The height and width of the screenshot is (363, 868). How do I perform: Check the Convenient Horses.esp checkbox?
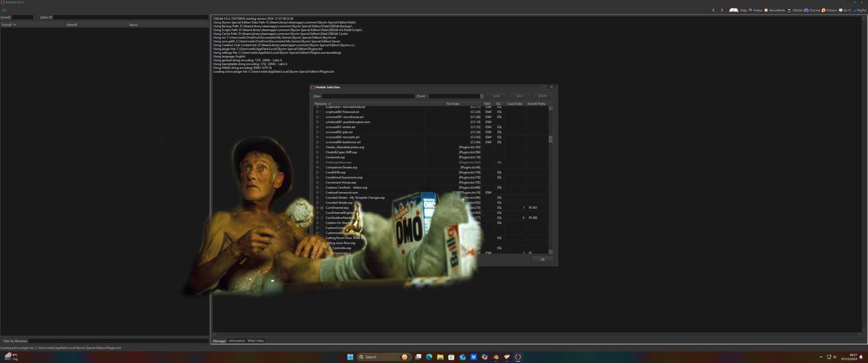(322, 183)
